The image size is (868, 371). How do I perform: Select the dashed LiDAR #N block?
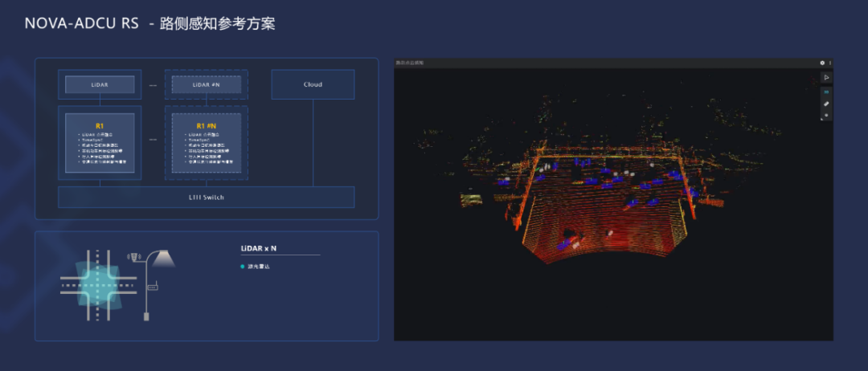click(x=207, y=84)
